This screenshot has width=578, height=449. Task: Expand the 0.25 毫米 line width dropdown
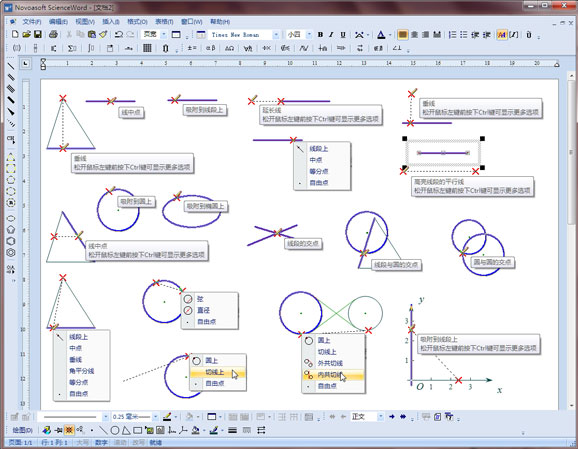point(156,417)
